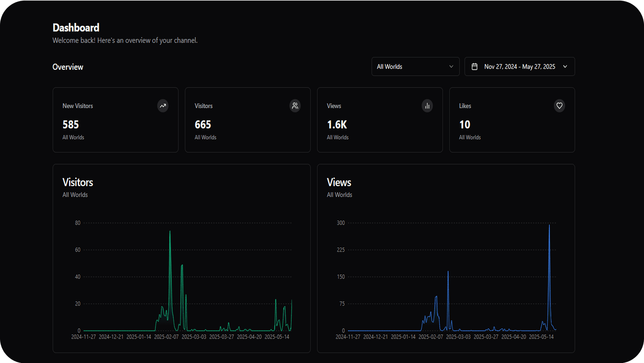Click the Likes 10 stat card
644x363 pixels.
pos(512,120)
